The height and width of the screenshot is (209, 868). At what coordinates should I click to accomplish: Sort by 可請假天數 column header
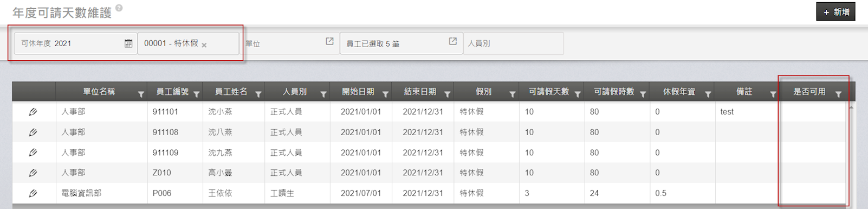(548, 92)
